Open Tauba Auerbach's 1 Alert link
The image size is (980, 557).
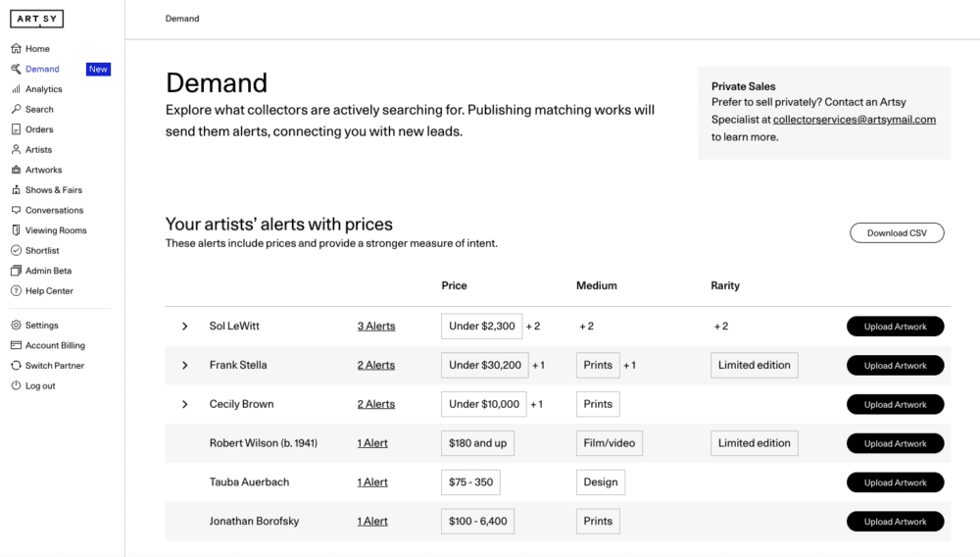[372, 482]
